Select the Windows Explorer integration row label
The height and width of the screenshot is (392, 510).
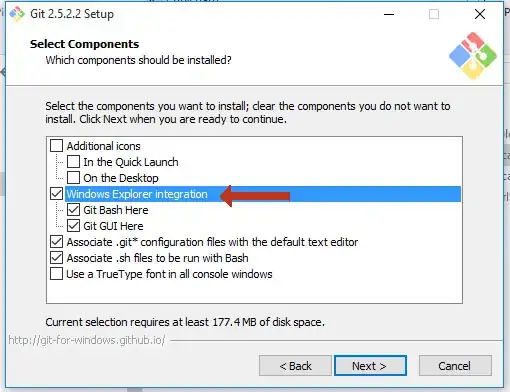pos(137,194)
